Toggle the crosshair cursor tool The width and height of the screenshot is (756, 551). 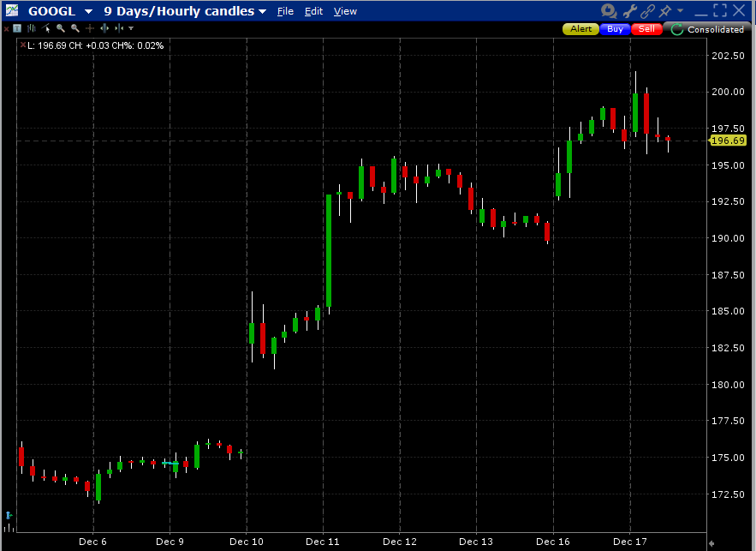(90, 28)
